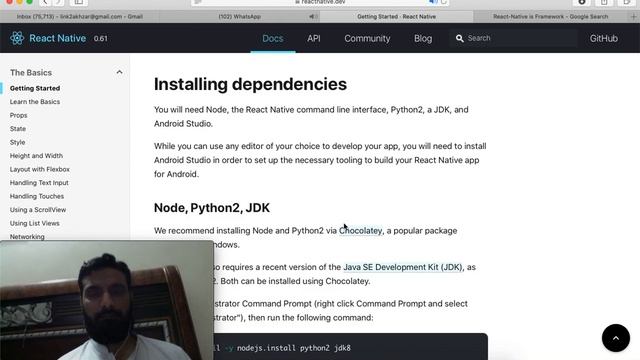Open the GitHub link in header
This screenshot has height=360, width=640.
(603, 38)
